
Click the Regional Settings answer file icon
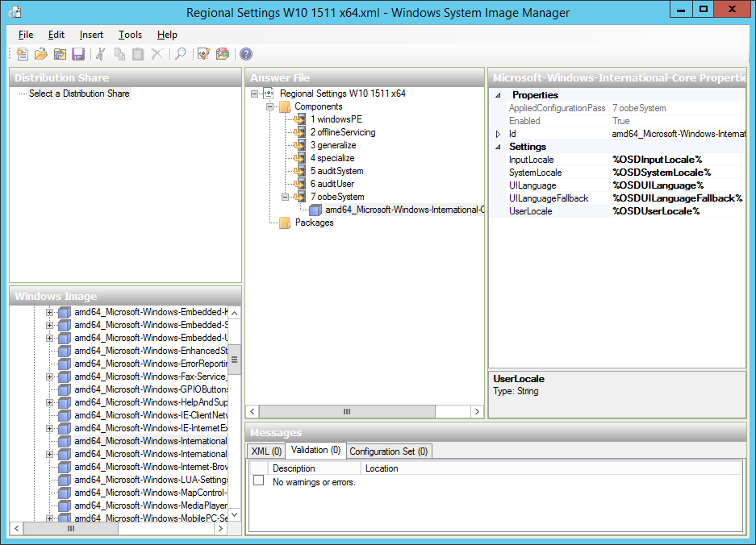(x=269, y=94)
